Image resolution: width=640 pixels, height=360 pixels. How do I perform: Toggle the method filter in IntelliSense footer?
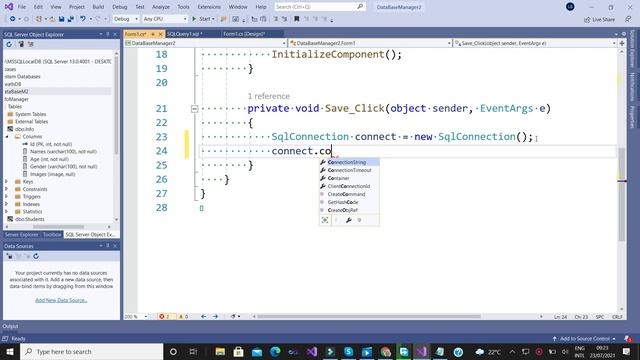click(360, 220)
